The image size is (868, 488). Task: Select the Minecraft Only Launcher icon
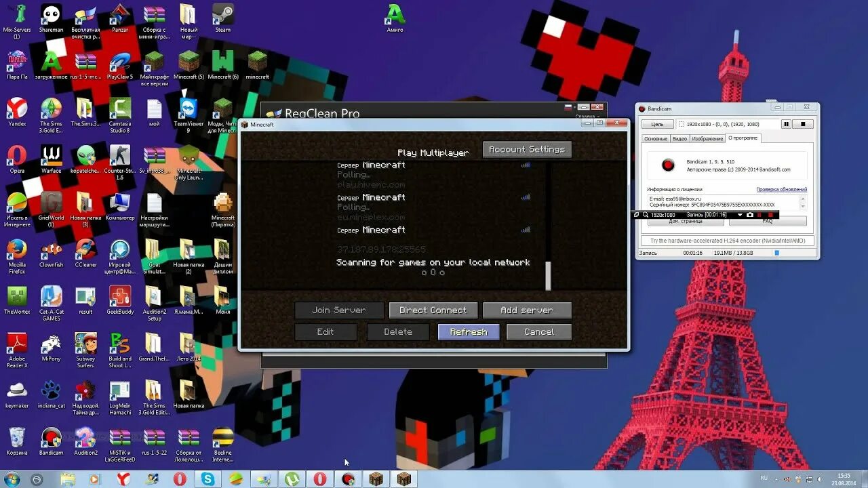pos(189,163)
